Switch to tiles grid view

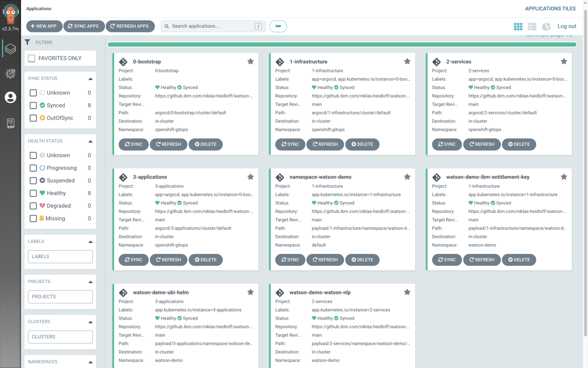518,27
